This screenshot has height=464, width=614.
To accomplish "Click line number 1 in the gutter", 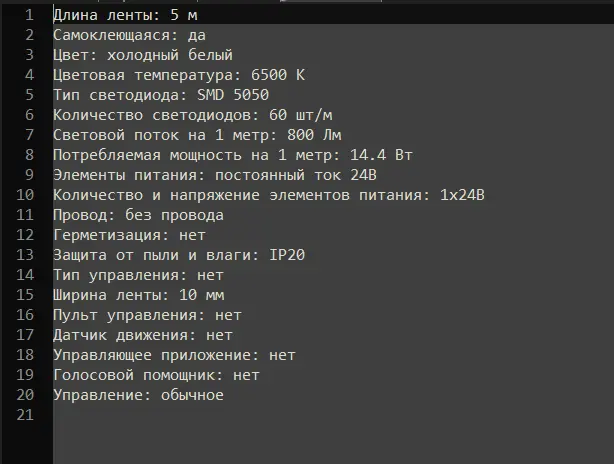I will click(x=29, y=15).
